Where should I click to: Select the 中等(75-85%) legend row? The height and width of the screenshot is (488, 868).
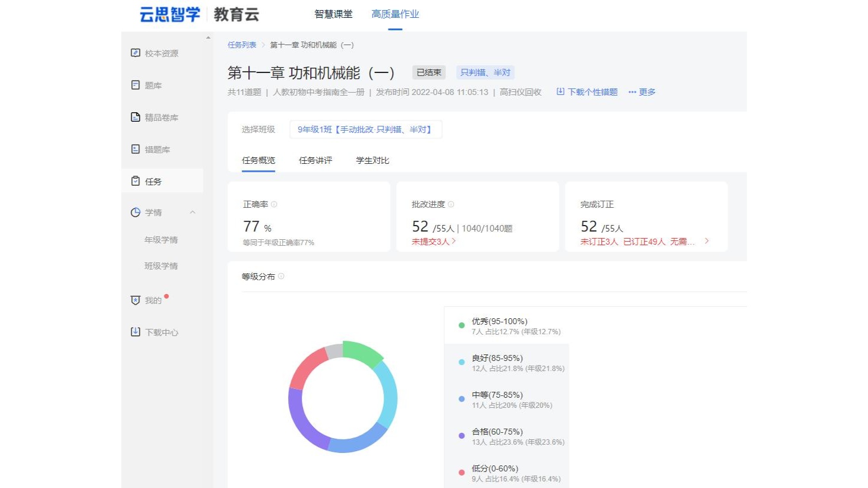point(507,400)
